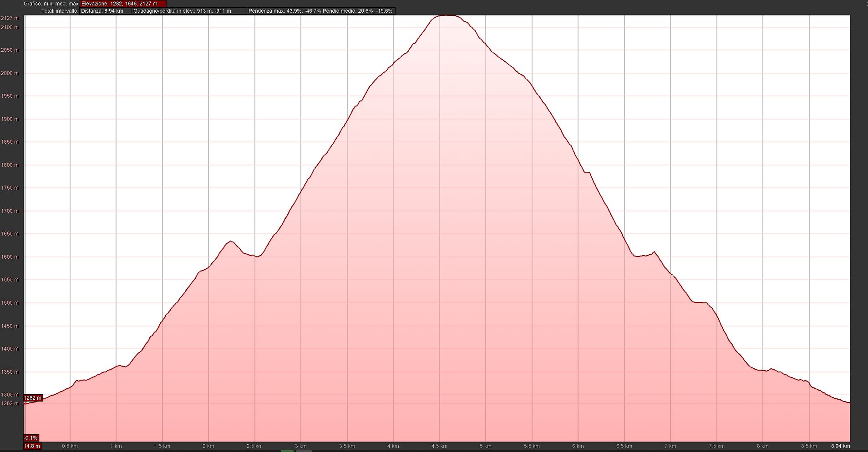The width and height of the screenshot is (868, 452).
Task: Click the red Elevazione statistics header
Action: [x=123, y=4]
